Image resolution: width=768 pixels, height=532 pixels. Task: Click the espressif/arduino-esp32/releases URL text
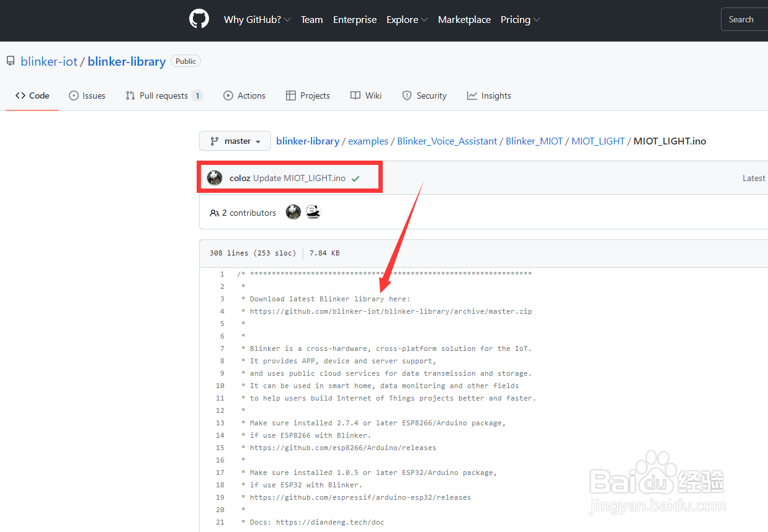coord(360,497)
